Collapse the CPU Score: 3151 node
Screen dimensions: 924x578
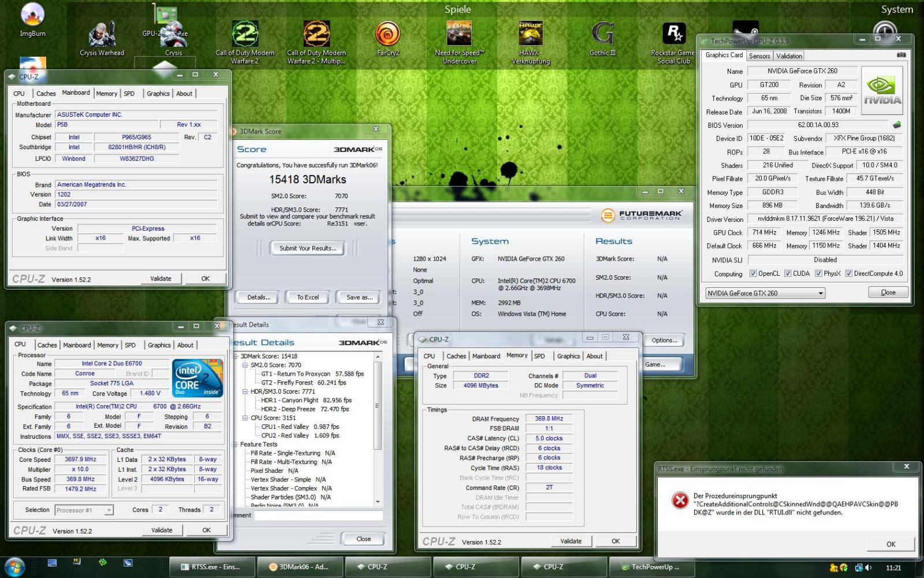tap(245, 417)
